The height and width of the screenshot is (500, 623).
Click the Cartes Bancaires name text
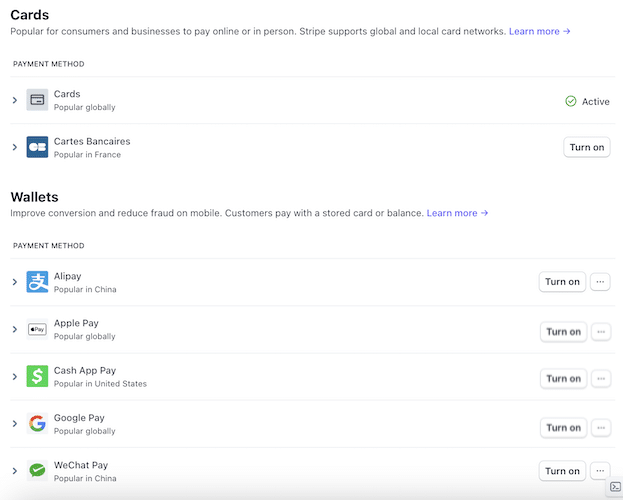pos(92,141)
